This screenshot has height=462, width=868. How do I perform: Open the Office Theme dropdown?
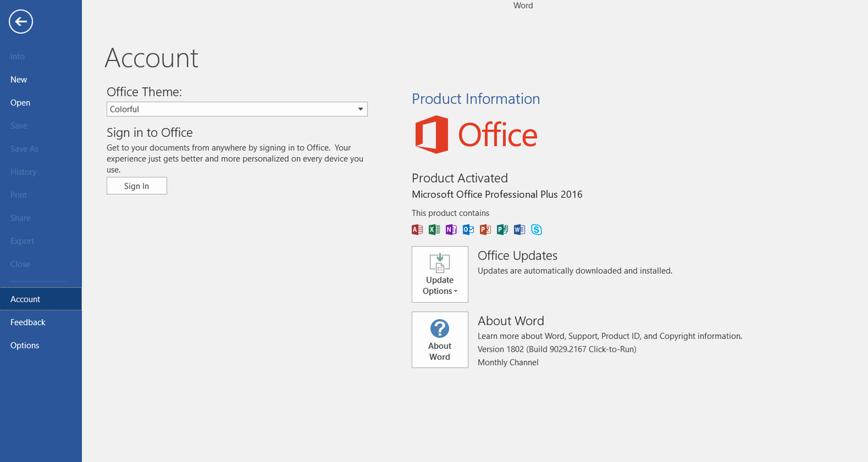[237, 109]
